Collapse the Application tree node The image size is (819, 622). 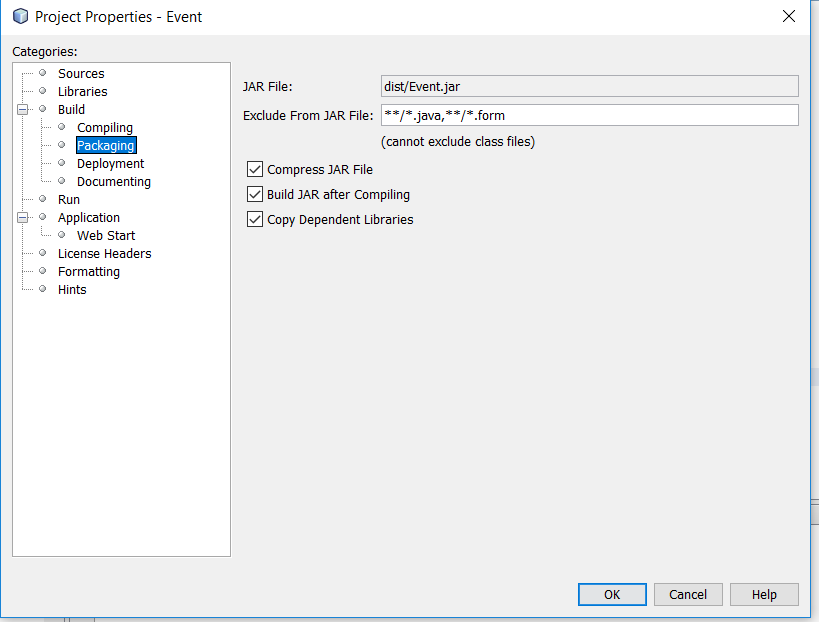(x=22, y=217)
